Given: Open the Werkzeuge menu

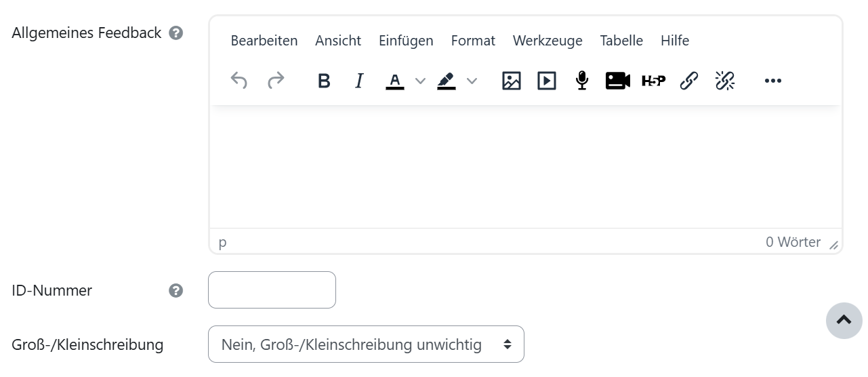Looking at the screenshot, I should (x=547, y=41).
